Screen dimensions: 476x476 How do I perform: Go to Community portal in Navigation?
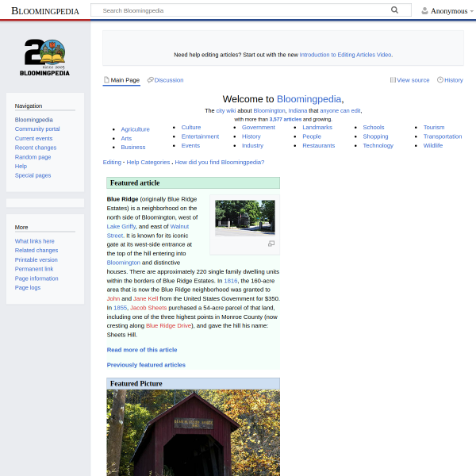click(x=37, y=129)
